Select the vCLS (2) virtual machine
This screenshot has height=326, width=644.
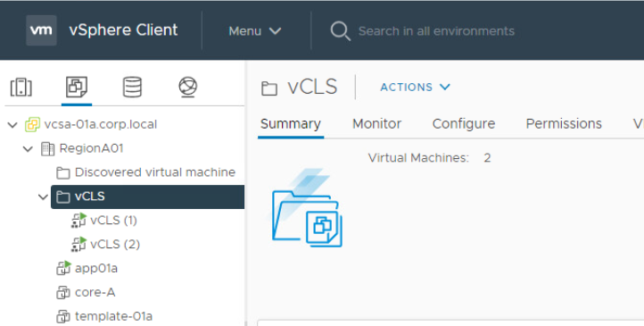click(115, 245)
